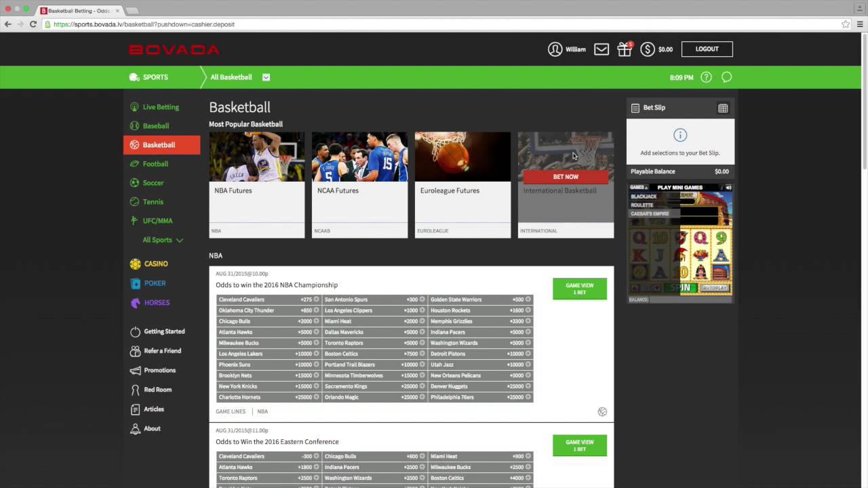The width and height of the screenshot is (868, 488).
Task: Click the About bell icon
Action: [135, 428]
